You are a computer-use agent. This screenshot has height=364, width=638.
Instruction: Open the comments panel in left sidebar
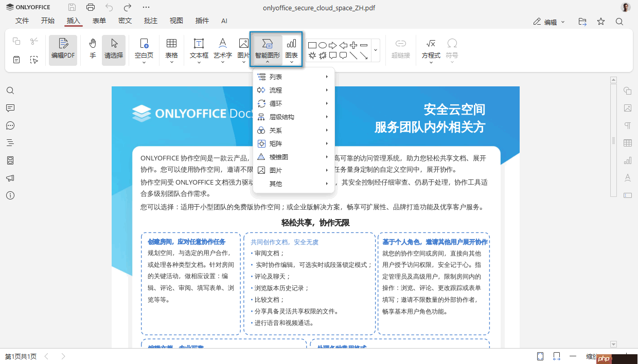[x=10, y=108]
